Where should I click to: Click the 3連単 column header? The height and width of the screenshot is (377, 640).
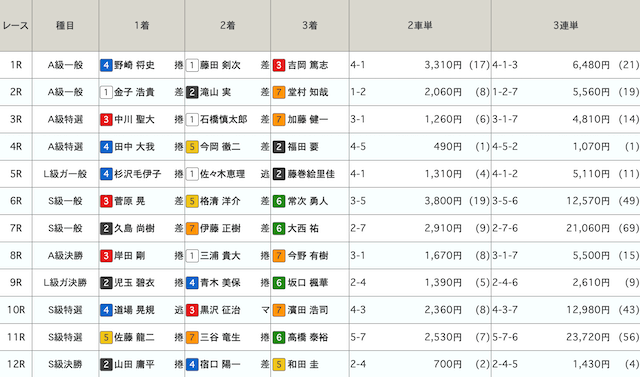click(566, 26)
